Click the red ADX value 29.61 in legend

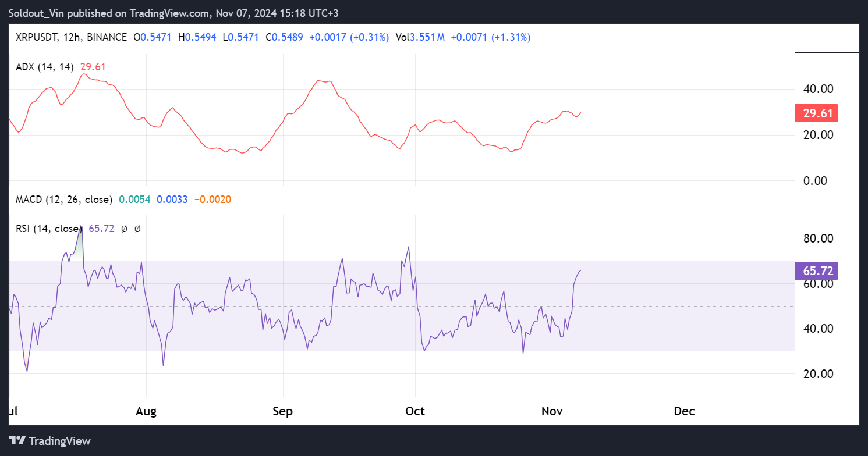[x=92, y=67]
